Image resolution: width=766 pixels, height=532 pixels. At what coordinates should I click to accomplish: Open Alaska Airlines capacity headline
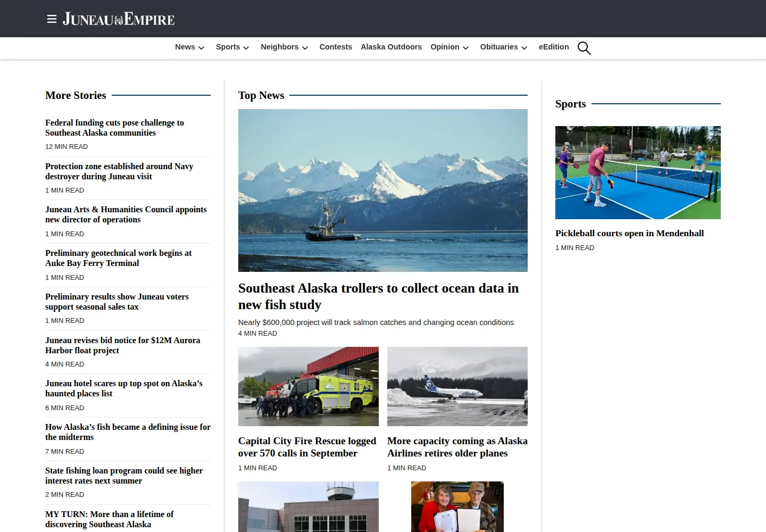pyautogui.click(x=457, y=447)
